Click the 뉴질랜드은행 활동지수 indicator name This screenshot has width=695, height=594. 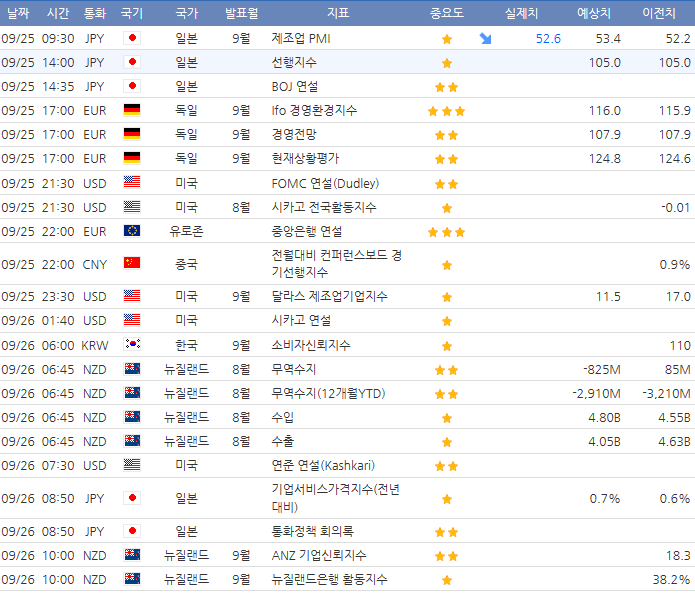point(329,579)
